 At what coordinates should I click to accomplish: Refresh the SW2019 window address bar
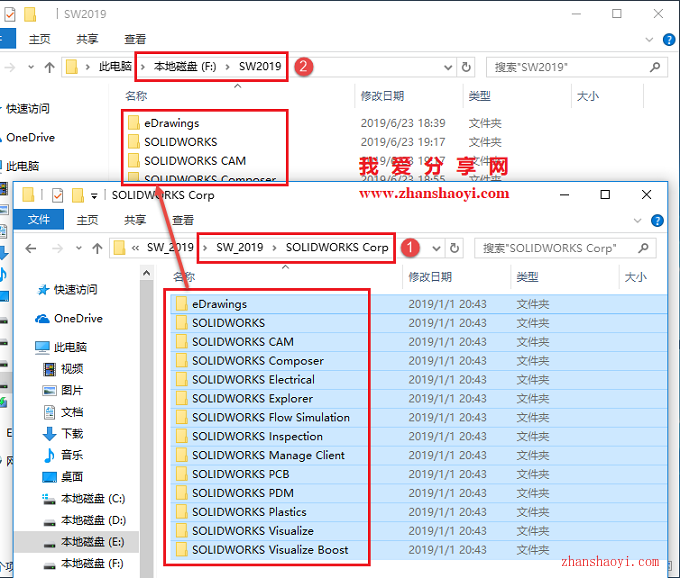466,67
